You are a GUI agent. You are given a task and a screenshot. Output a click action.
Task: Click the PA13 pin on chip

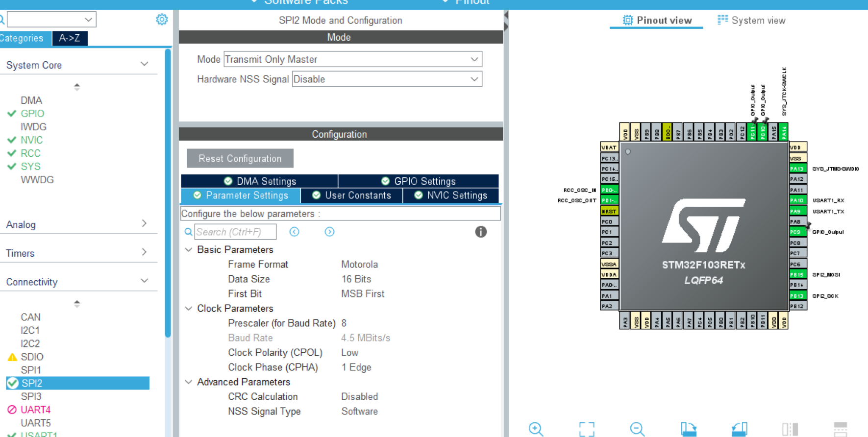(798, 169)
